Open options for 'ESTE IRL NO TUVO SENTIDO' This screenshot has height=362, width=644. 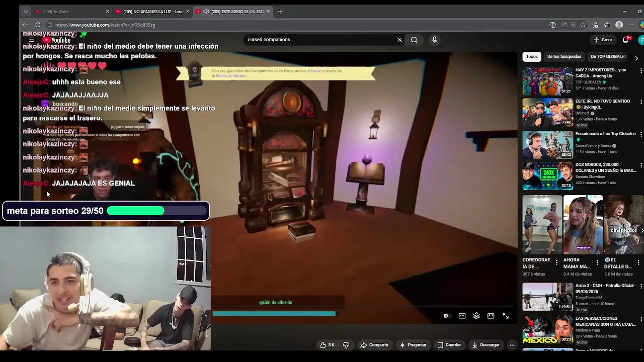[x=640, y=102]
